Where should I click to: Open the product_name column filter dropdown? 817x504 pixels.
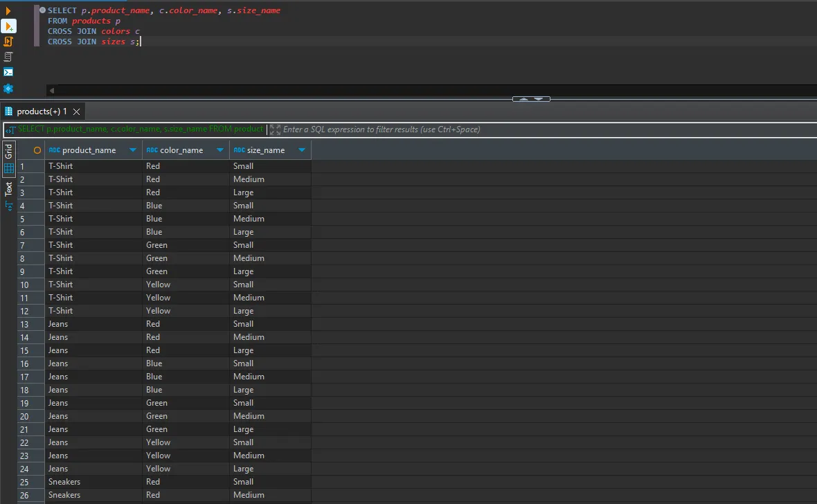tap(133, 150)
